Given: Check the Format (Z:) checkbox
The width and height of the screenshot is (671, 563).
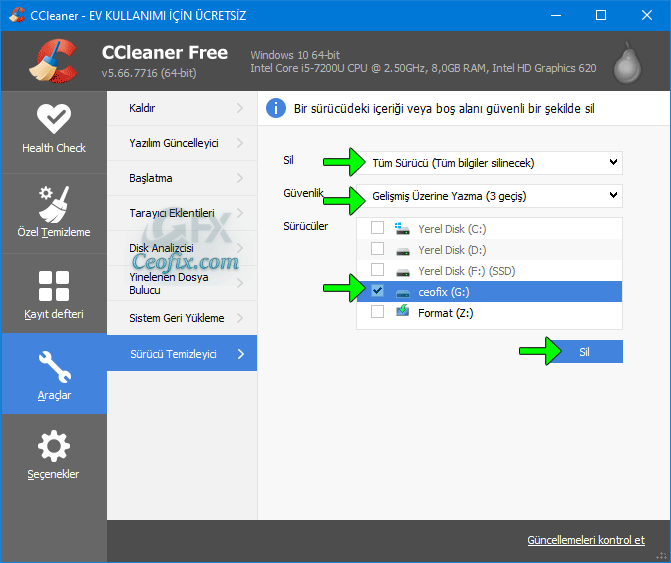Looking at the screenshot, I should coord(377,311).
